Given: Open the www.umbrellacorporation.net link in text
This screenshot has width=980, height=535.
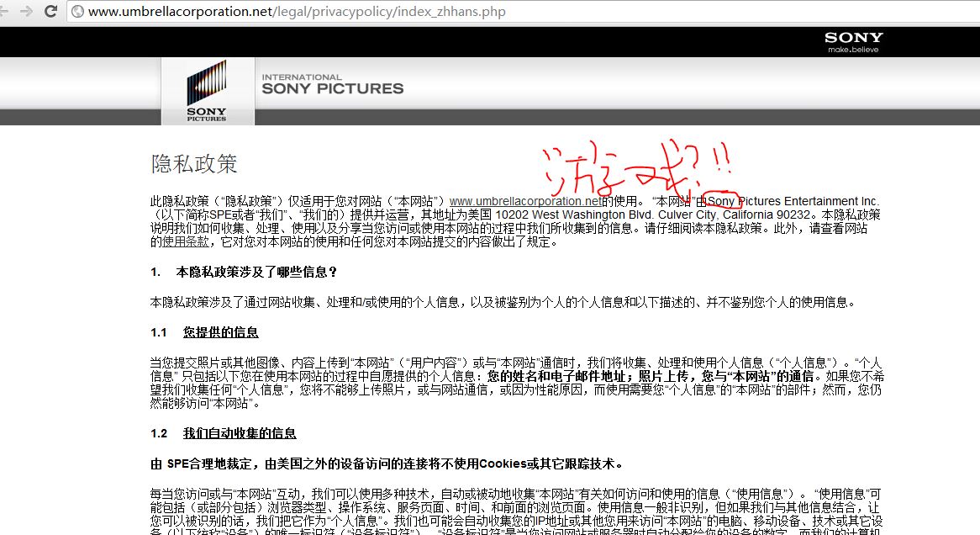Looking at the screenshot, I should tap(525, 201).
